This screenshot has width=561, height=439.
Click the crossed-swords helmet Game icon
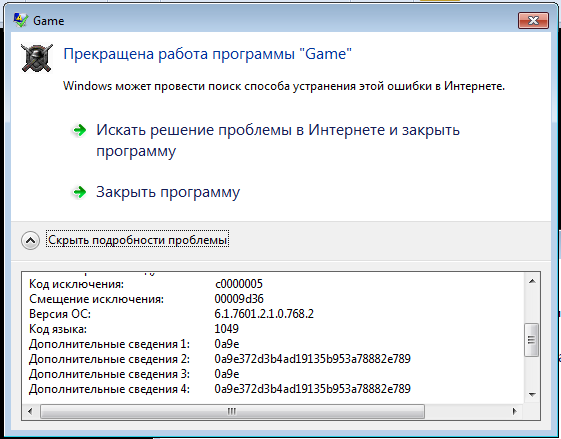coord(37,58)
